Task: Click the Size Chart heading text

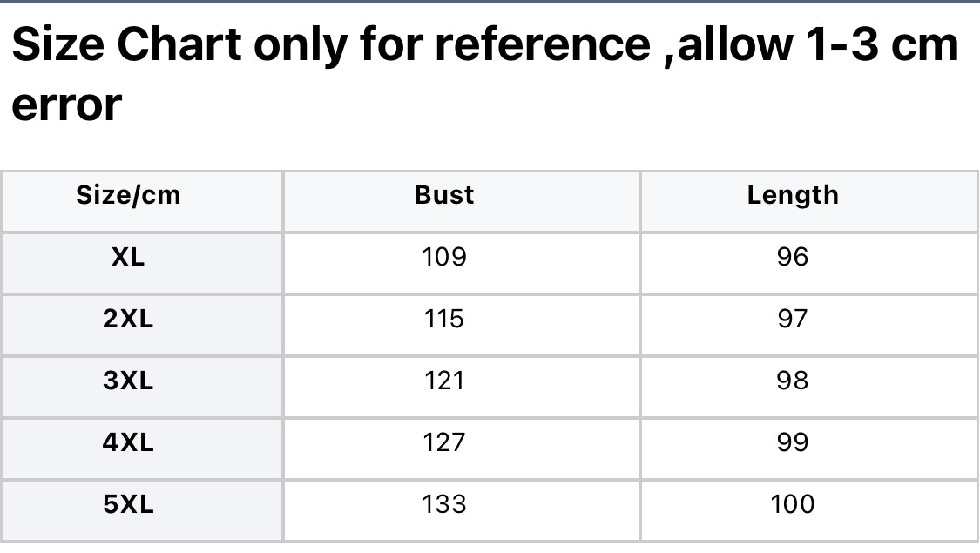Action: 127,45
